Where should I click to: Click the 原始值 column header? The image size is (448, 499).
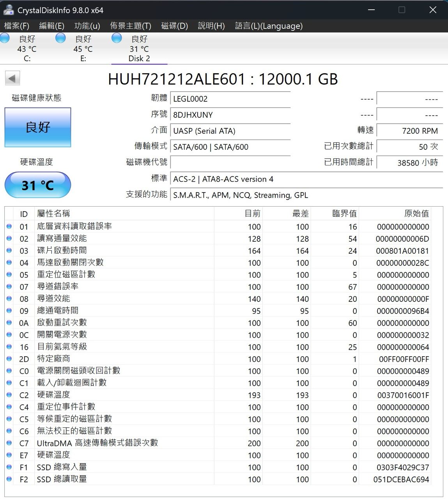coord(416,214)
